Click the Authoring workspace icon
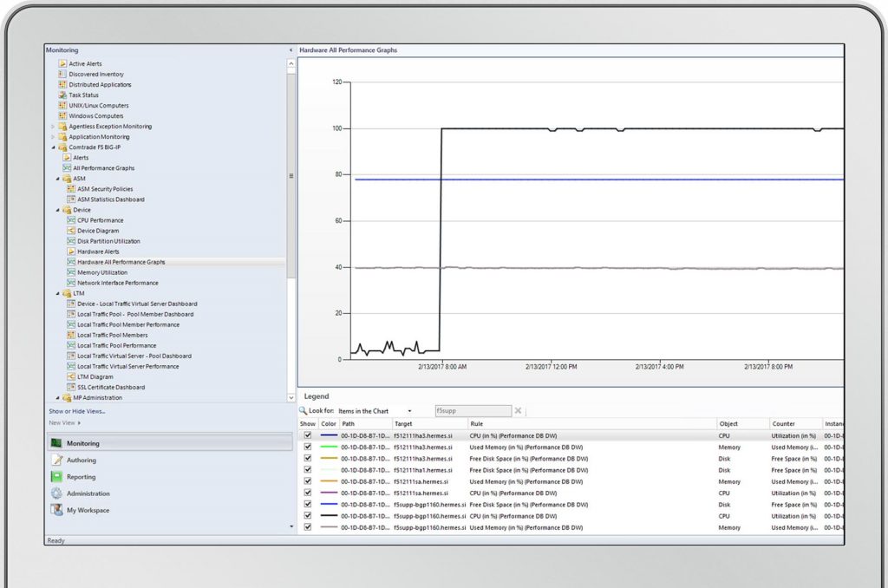 (56, 460)
